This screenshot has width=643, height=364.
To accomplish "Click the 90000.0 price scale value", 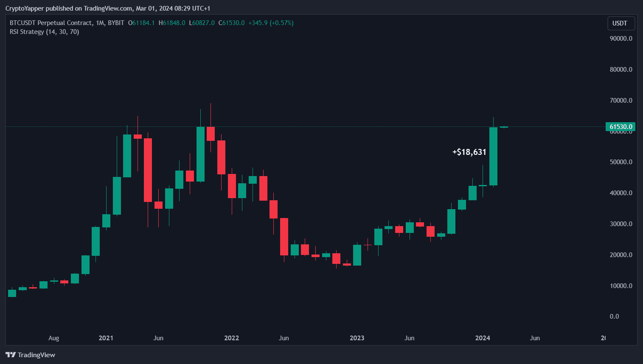I will tap(621, 38).
